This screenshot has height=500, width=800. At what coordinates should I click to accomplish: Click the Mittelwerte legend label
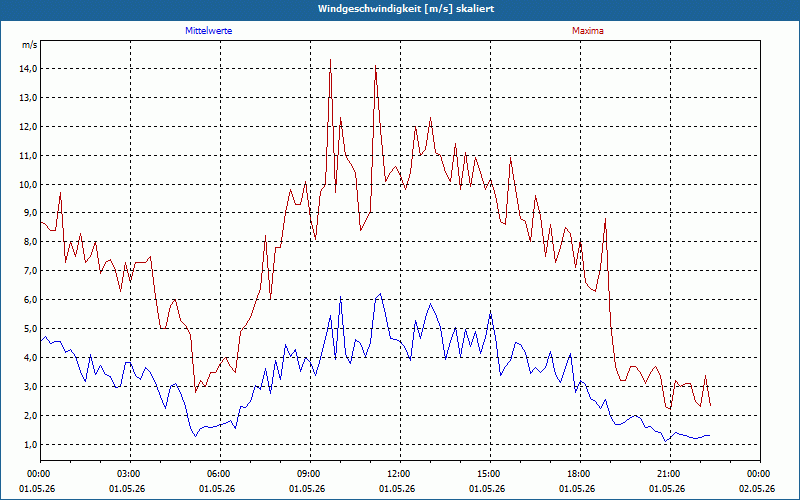click(x=208, y=31)
